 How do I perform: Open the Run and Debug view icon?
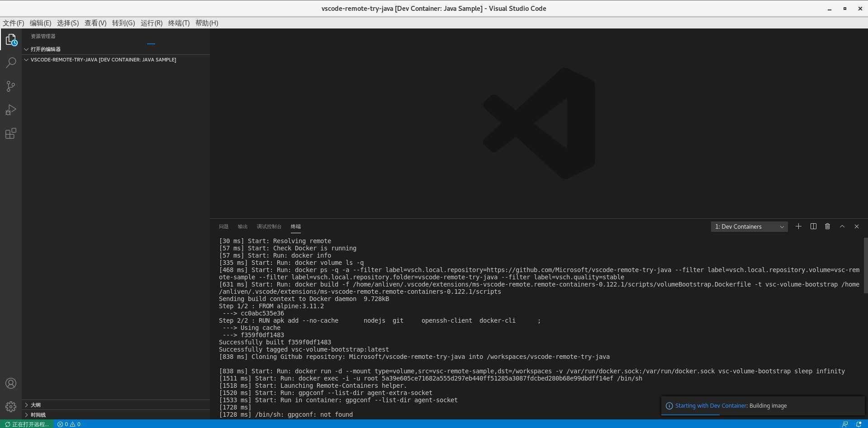pos(11,110)
